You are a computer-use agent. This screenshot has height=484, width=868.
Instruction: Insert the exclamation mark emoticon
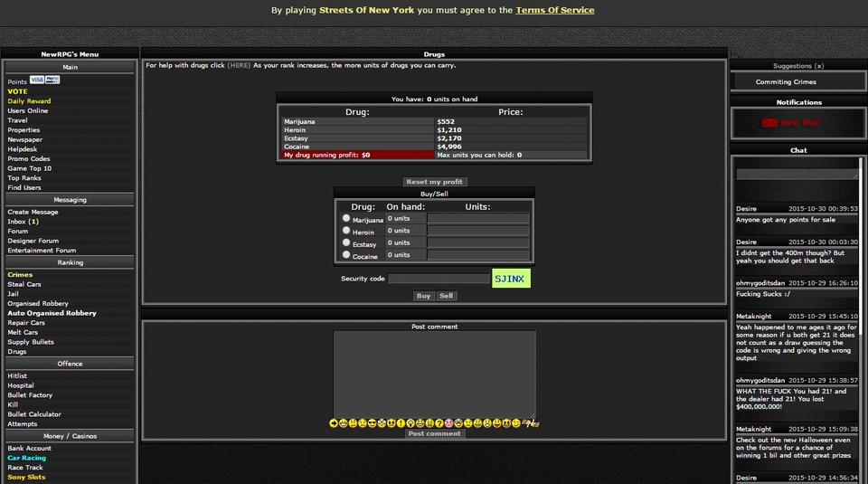(x=401, y=423)
